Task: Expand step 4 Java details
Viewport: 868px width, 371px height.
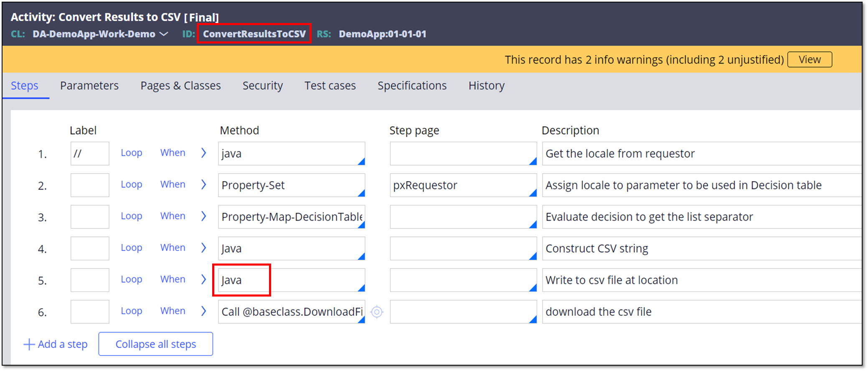Action: 203,248
